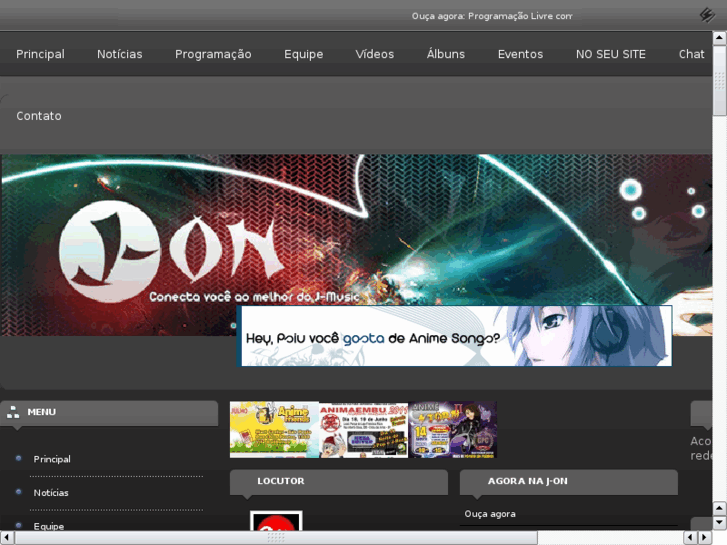Viewport: 727px width, 545px height.
Task: Click the vertical scrollbar up arrow
Action: [x=719, y=52]
